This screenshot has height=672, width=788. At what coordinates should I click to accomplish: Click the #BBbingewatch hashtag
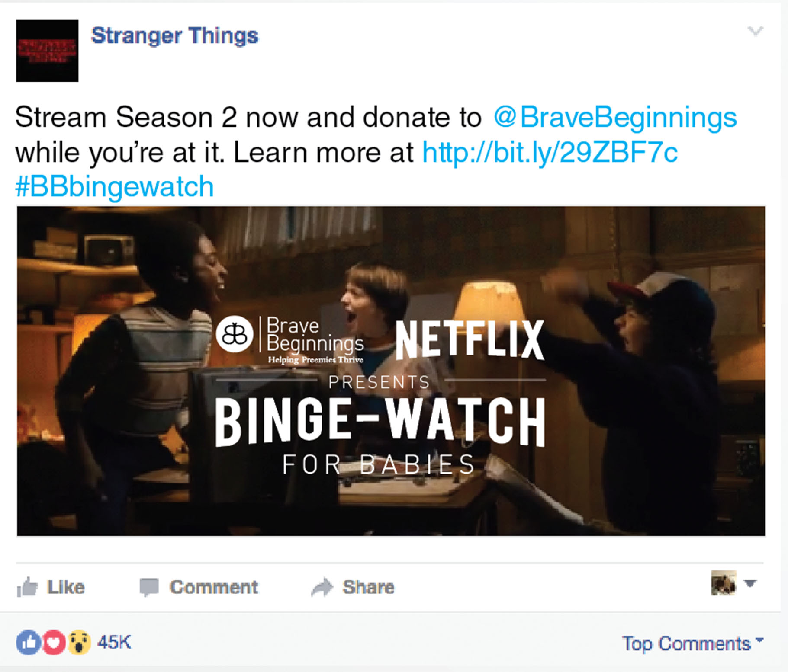(x=115, y=187)
